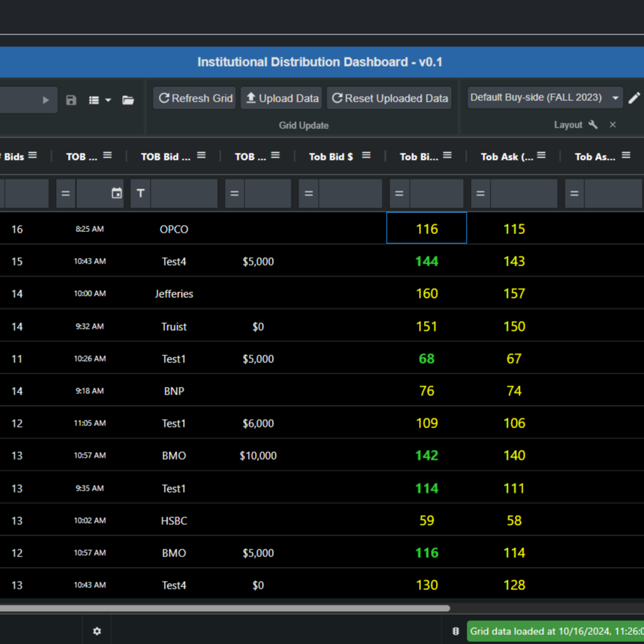Open TOB Bid ... column menu icon
The width and height of the screenshot is (644, 644).
pyautogui.click(x=201, y=156)
